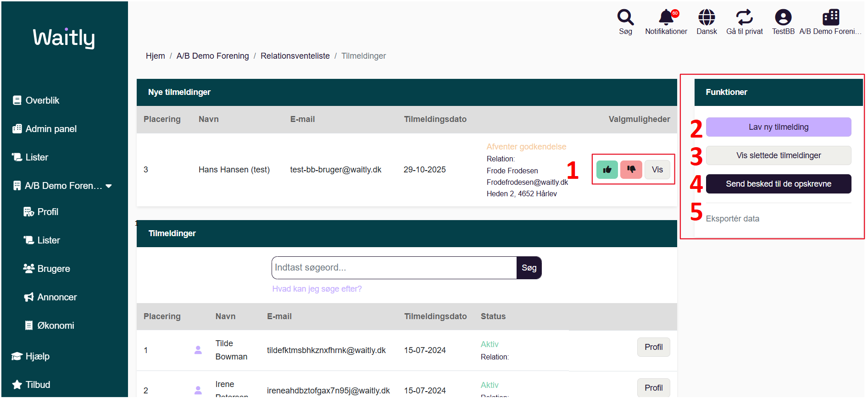The image size is (868, 398).
Task: Click the test-bb-bruger@waitly.dk email
Action: pos(336,170)
